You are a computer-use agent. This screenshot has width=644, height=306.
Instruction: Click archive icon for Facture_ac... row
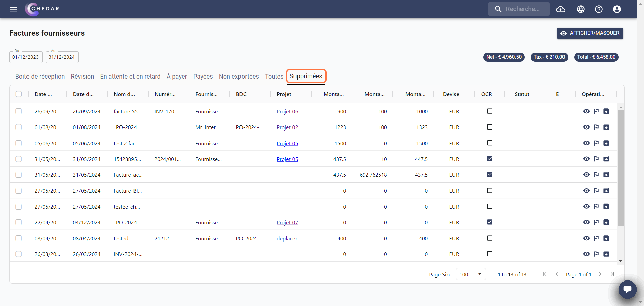606,175
